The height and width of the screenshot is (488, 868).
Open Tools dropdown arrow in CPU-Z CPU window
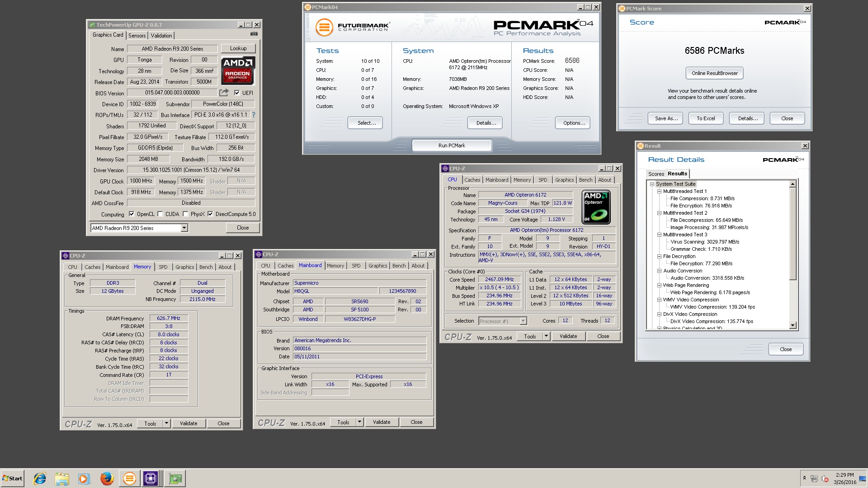pos(546,336)
